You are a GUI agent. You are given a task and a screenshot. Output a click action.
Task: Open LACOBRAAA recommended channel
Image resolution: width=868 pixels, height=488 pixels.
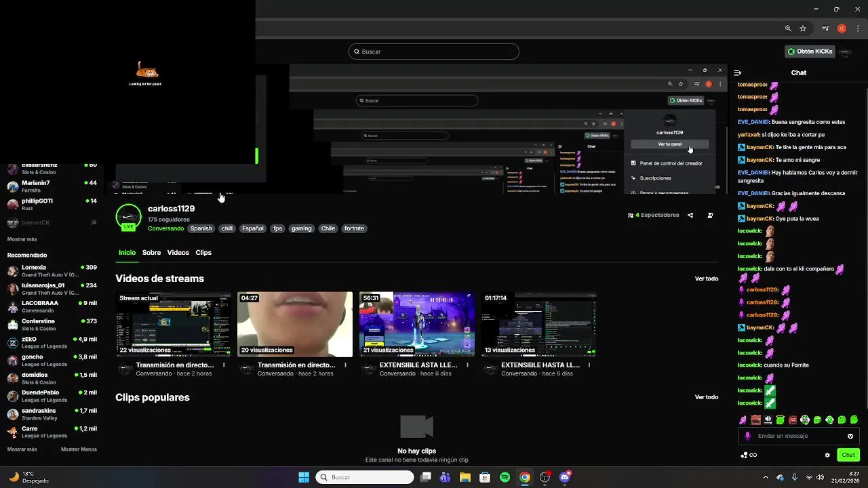click(x=52, y=306)
